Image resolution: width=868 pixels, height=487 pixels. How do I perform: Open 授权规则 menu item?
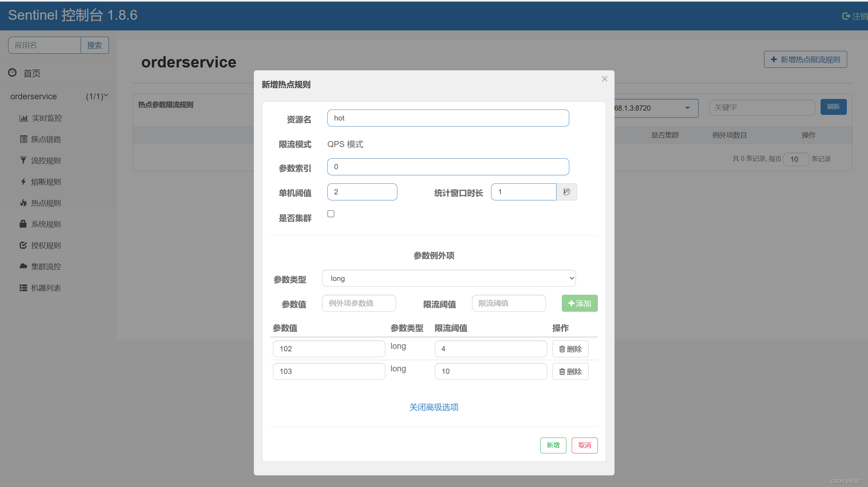click(46, 245)
